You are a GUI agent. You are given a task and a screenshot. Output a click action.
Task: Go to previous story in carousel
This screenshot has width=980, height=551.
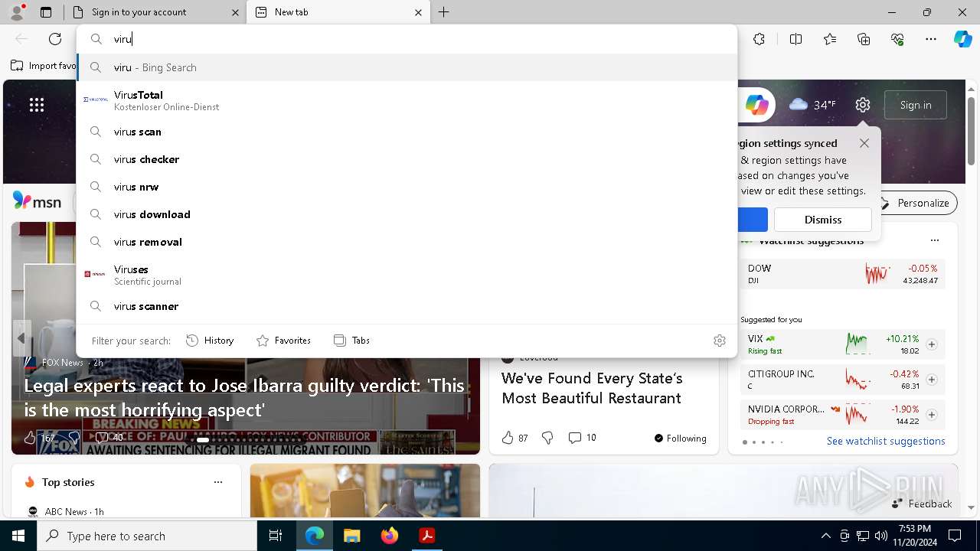coord(21,338)
